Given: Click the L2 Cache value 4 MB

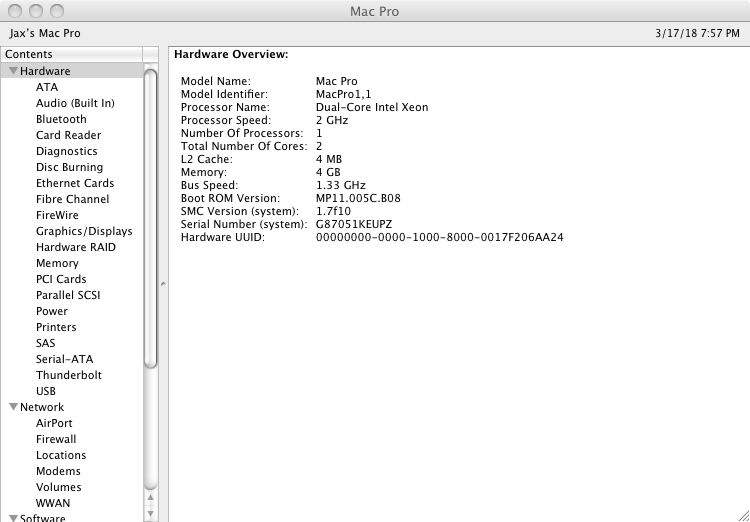Looking at the screenshot, I should point(329,159).
